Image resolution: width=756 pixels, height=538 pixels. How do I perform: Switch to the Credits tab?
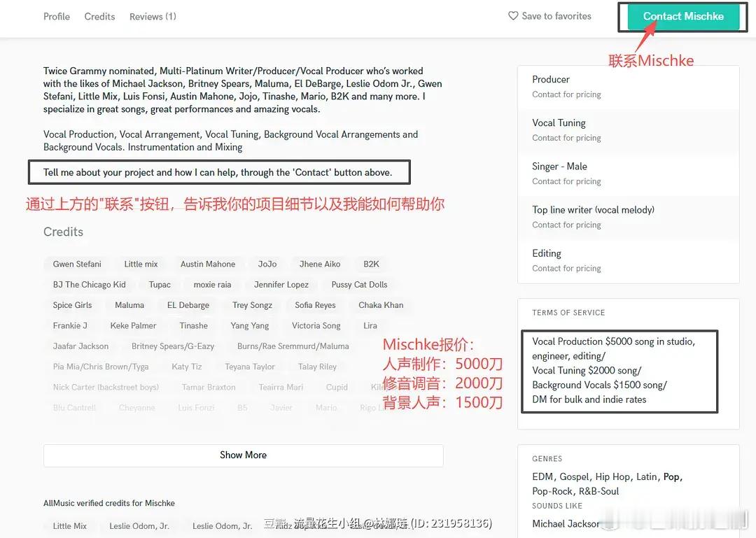click(100, 16)
